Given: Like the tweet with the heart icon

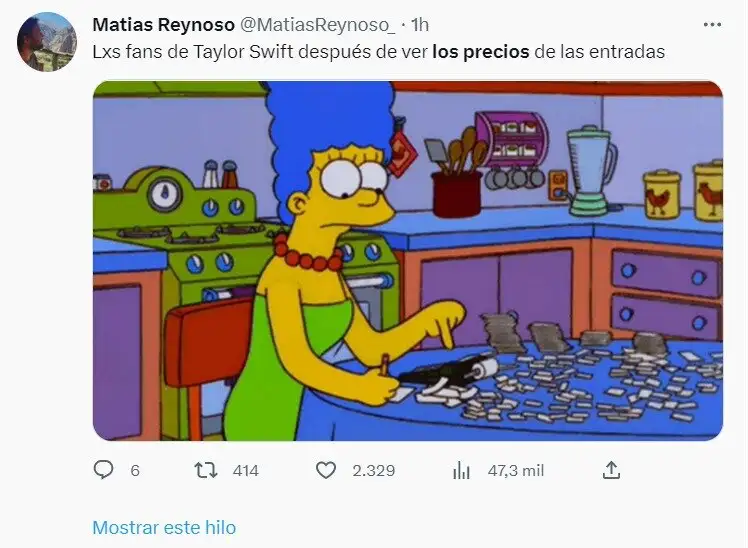Looking at the screenshot, I should click(326, 471).
